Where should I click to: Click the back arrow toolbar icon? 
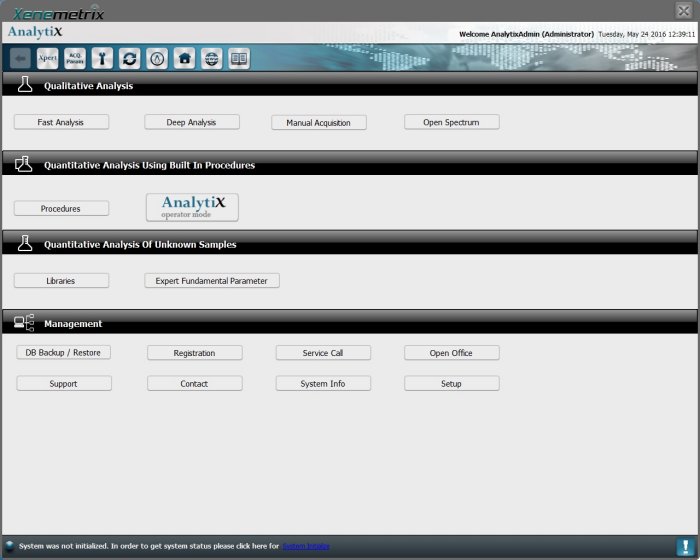[x=20, y=59]
